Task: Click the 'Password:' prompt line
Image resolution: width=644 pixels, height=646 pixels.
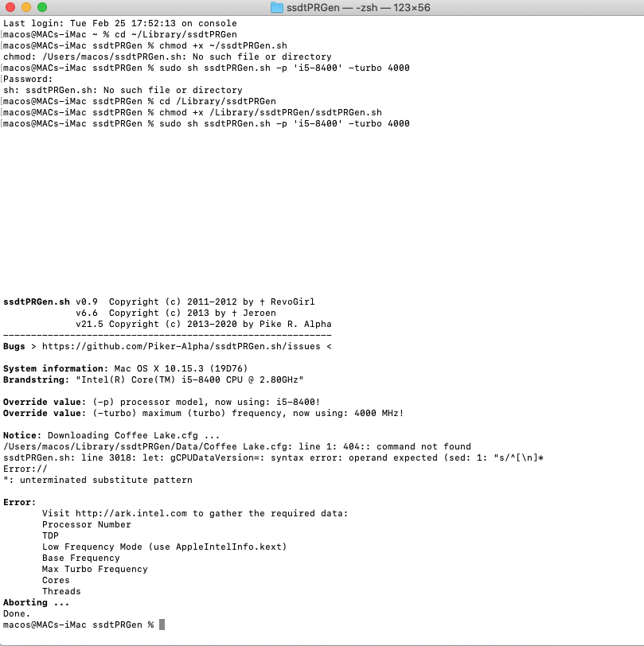Action: coord(28,80)
